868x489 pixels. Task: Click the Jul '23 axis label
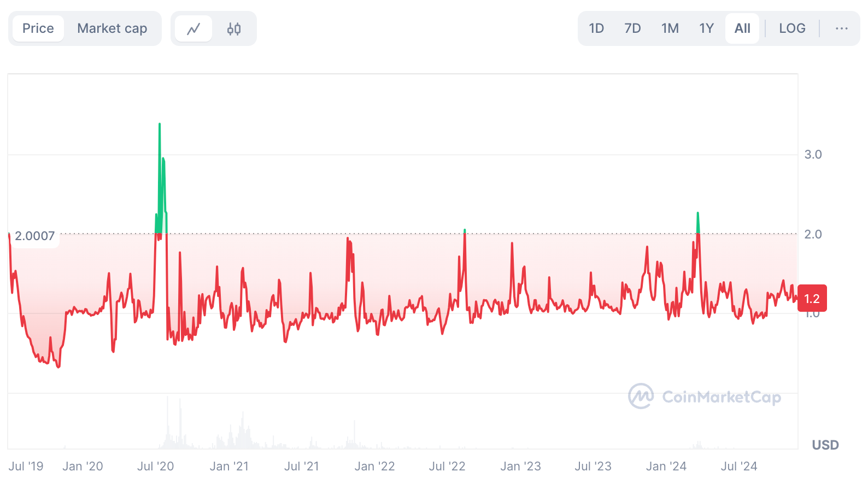click(593, 467)
